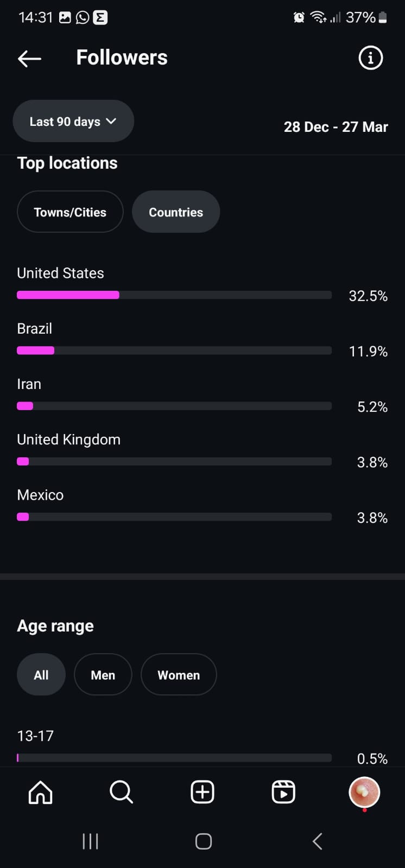
Task: Tap the Brazil percentage bar
Action: [174, 350]
